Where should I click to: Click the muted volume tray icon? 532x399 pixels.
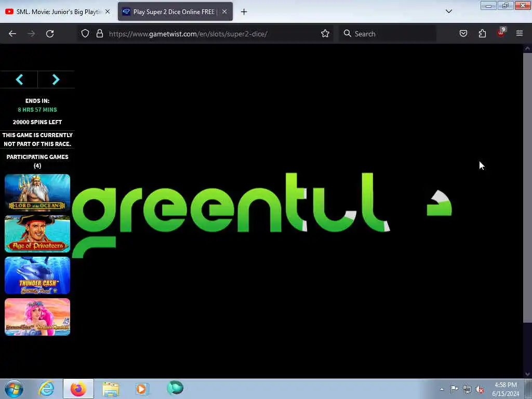(480, 390)
